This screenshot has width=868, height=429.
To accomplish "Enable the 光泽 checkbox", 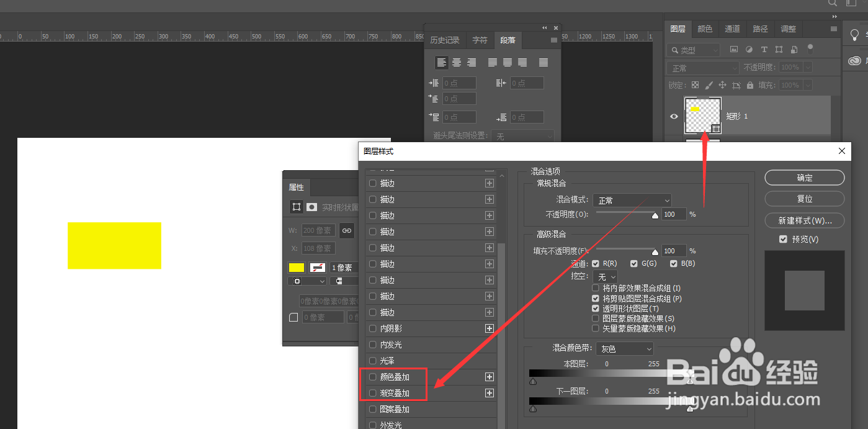I will 373,361.
